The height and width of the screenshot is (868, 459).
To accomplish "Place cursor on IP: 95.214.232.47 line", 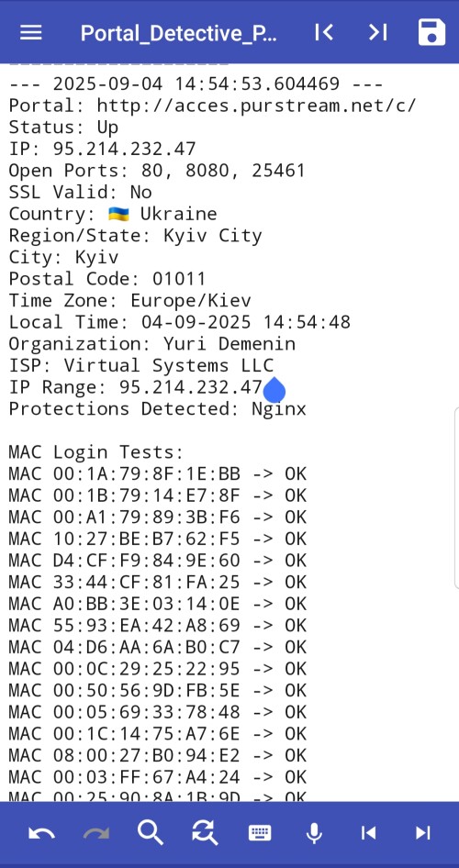I will coord(103,149).
